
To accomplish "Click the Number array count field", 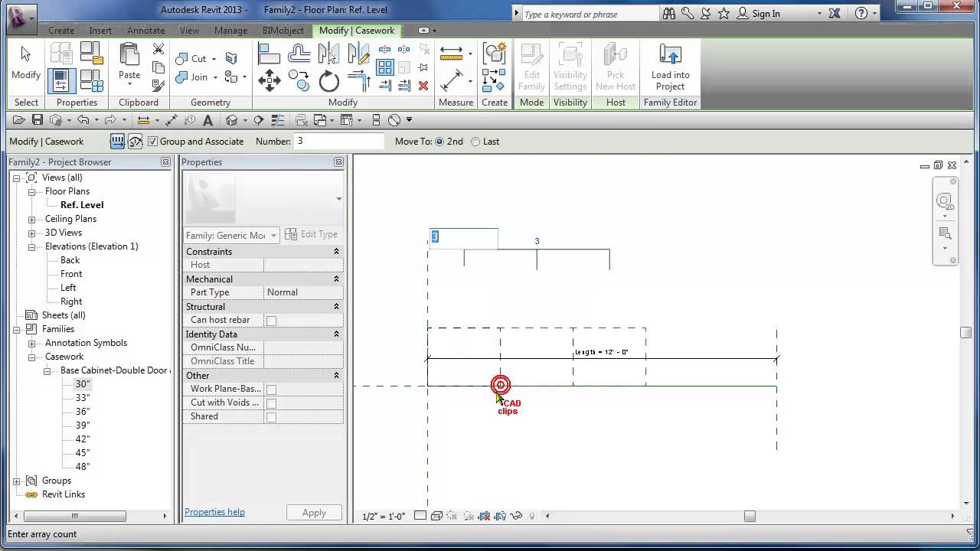I will (x=339, y=142).
